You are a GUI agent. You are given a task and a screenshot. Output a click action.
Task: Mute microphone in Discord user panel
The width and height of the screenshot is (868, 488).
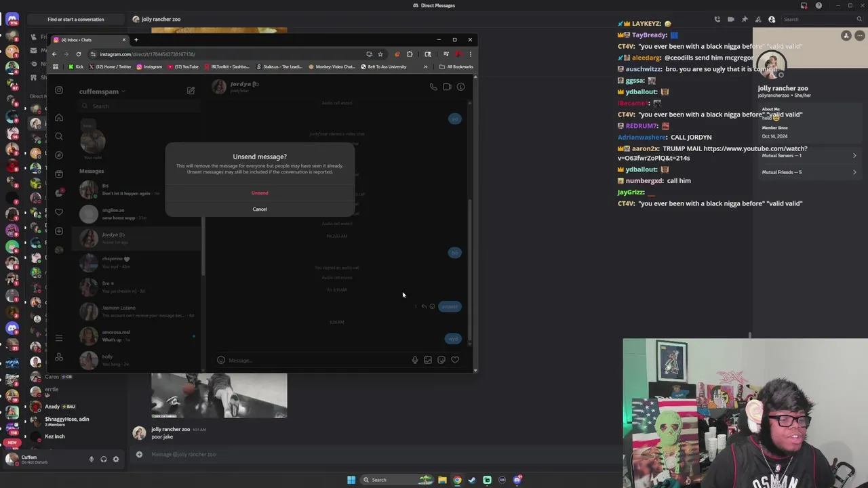92,460
